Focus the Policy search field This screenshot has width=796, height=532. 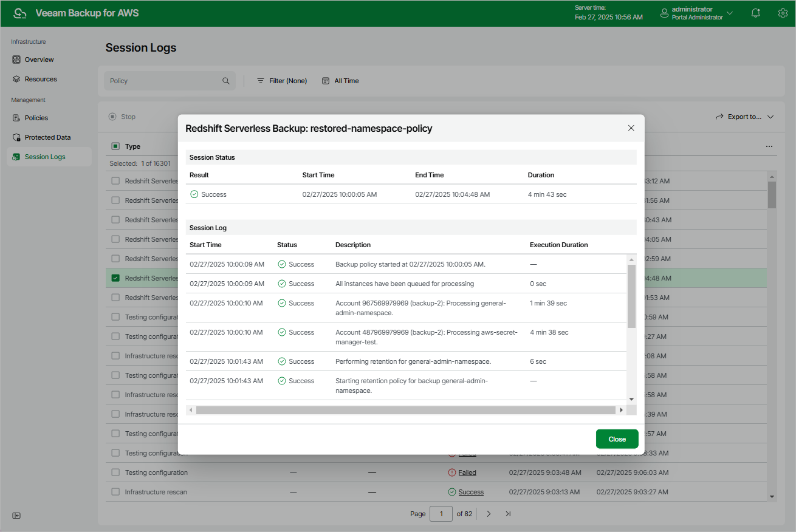pos(170,81)
